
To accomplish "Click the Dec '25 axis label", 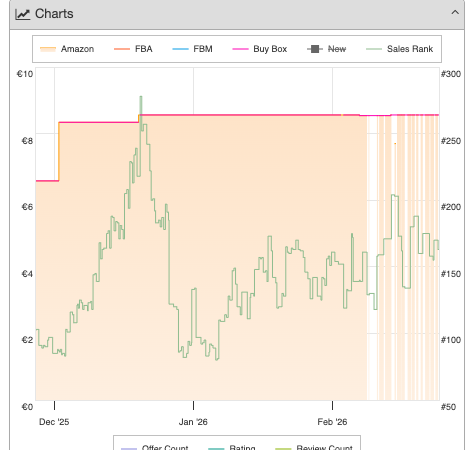I will coord(54,422).
